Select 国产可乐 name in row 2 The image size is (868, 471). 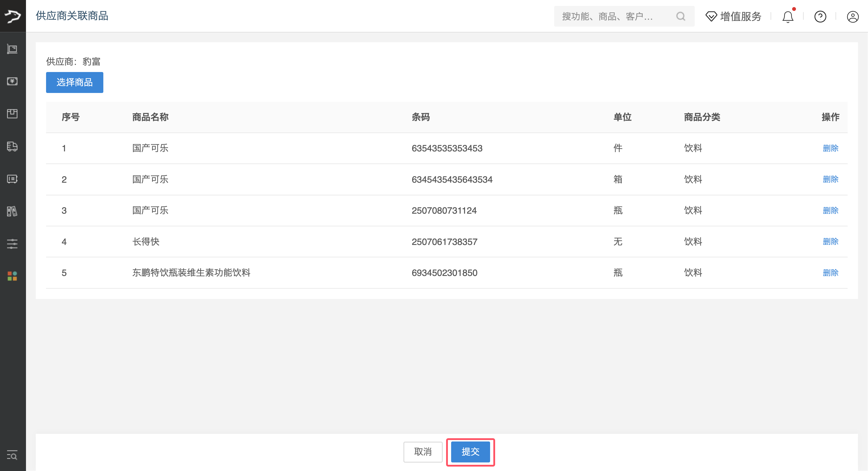click(x=150, y=179)
